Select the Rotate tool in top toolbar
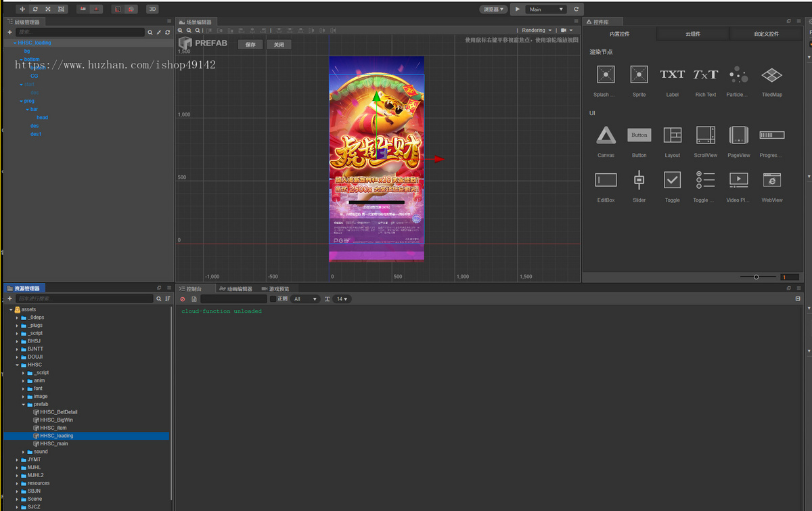The width and height of the screenshot is (812, 511). pos(35,9)
